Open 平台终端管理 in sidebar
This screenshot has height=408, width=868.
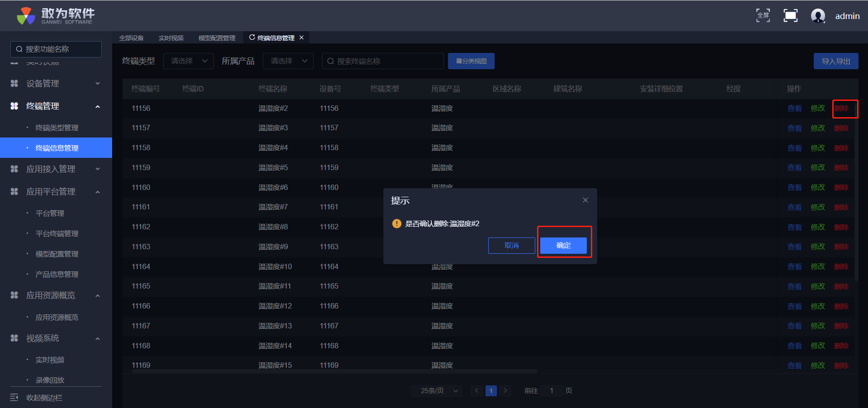(x=57, y=233)
